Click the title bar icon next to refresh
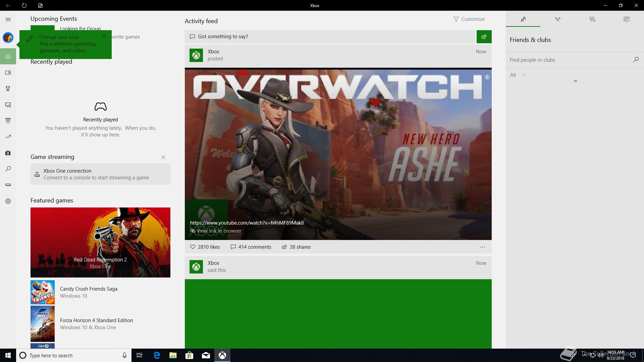644x362 pixels. (40, 5)
